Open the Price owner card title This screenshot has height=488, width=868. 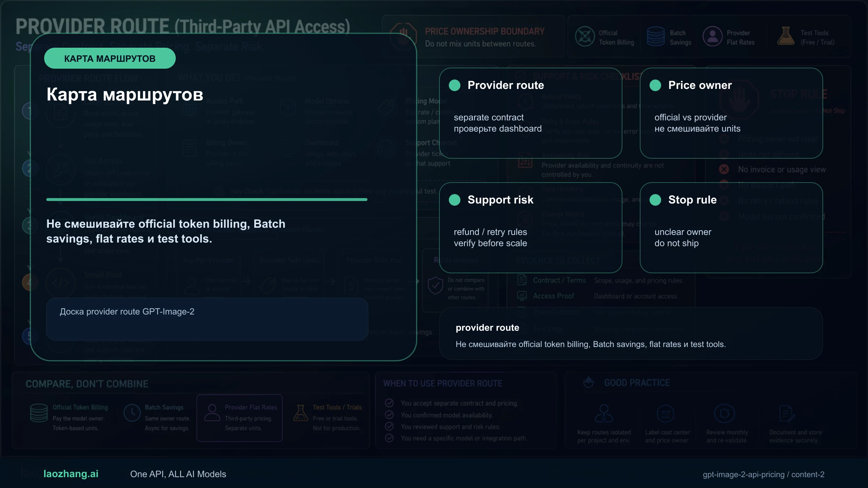(700, 85)
